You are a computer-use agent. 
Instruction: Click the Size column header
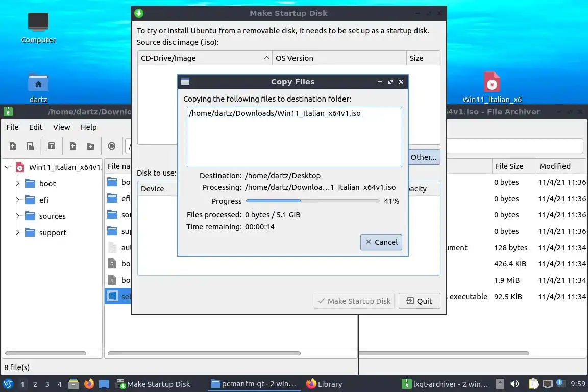[423, 58]
